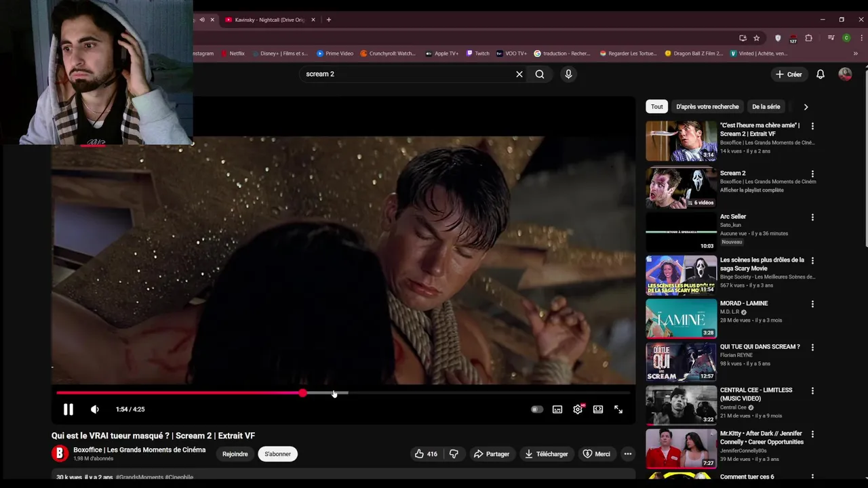Switch to the Kavinsky - Nightcall tab
Viewport: 868px width, 488px height.
269,20
